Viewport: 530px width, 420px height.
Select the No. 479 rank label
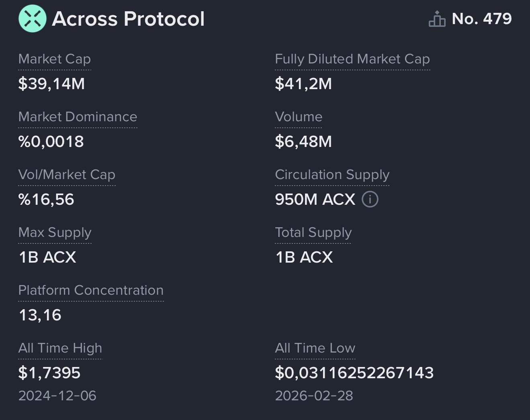tap(481, 18)
